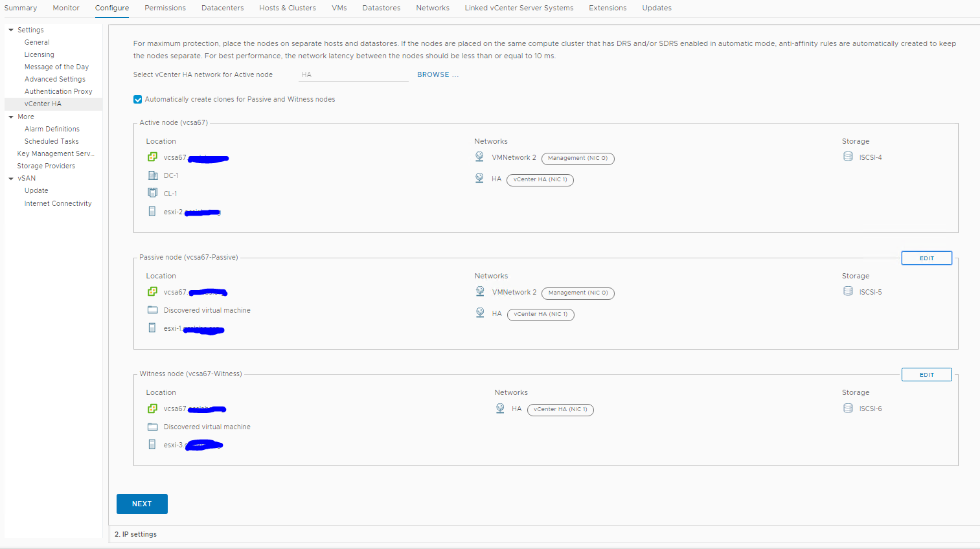This screenshot has width=980, height=549.
Task: Open Alarm Definitions in sidebar
Action: [x=52, y=129]
